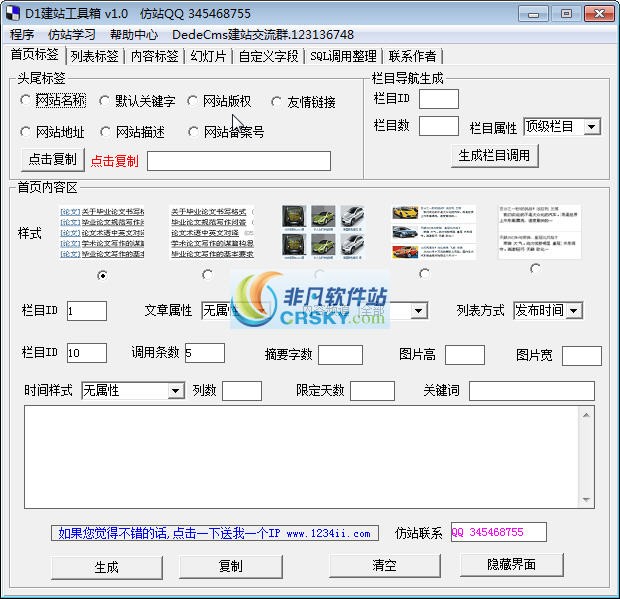Screen dimensions: 620x599
Task: Click the gray 点击复制 button
Action: 53,159
